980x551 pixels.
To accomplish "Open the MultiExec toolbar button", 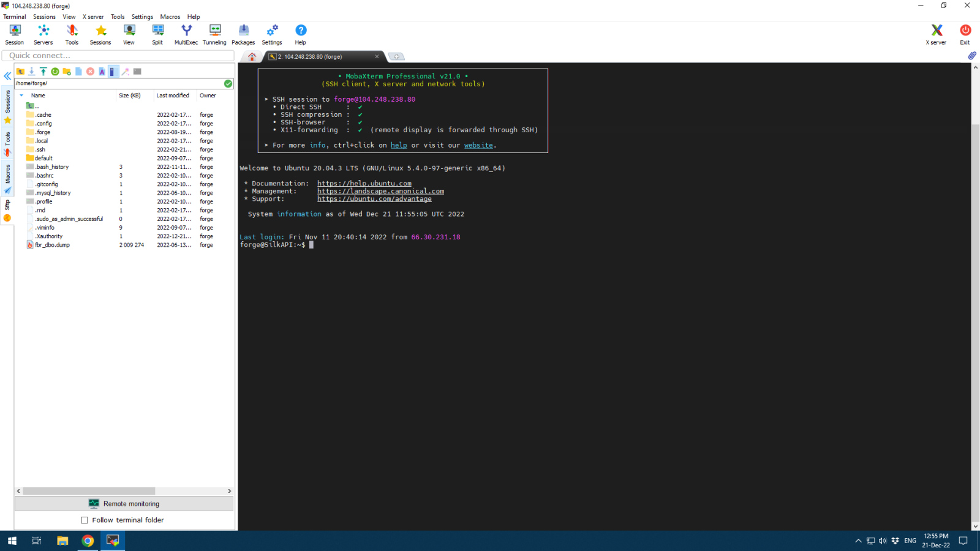I will click(186, 34).
